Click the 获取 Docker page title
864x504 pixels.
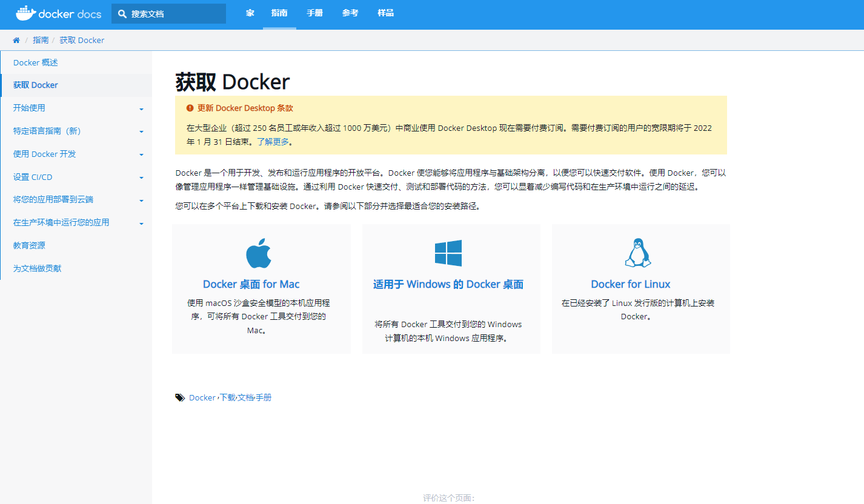[233, 82]
